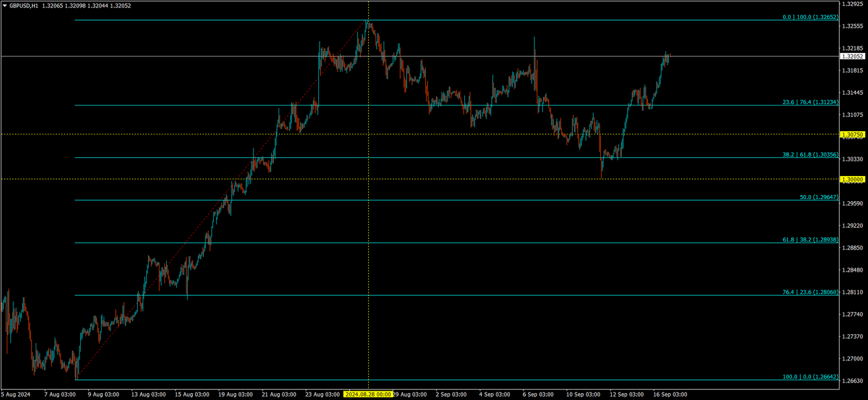The width and height of the screenshot is (868, 400).
Task: Click the 1.28850 value on price axis
Action: coord(853,248)
